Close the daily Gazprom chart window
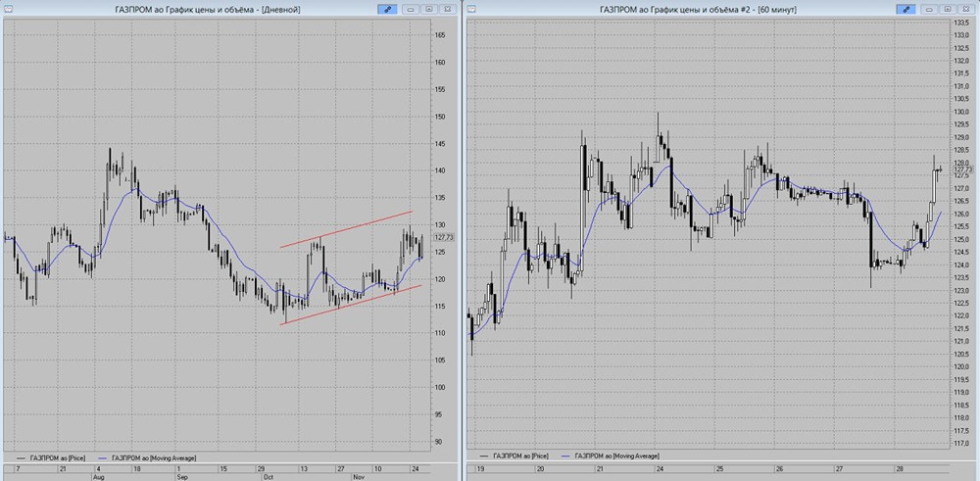 click(x=448, y=10)
